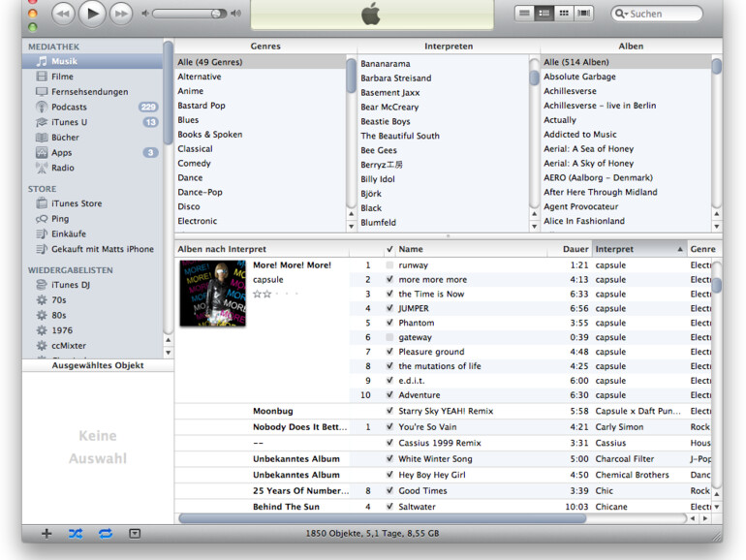Select the Dance-Pop genre
The width and height of the screenshot is (746, 560).
pos(261,192)
